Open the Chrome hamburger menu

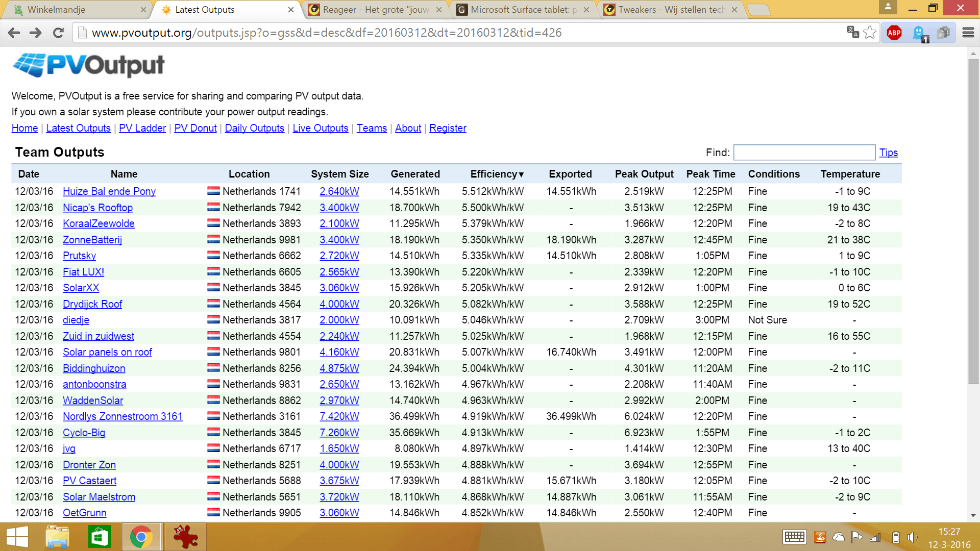968,33
